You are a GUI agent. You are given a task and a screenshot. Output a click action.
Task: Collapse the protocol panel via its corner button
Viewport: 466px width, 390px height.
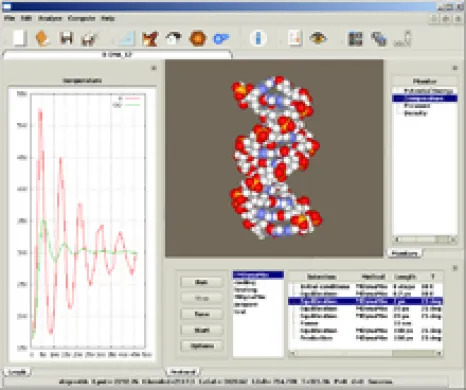(455, 268)
